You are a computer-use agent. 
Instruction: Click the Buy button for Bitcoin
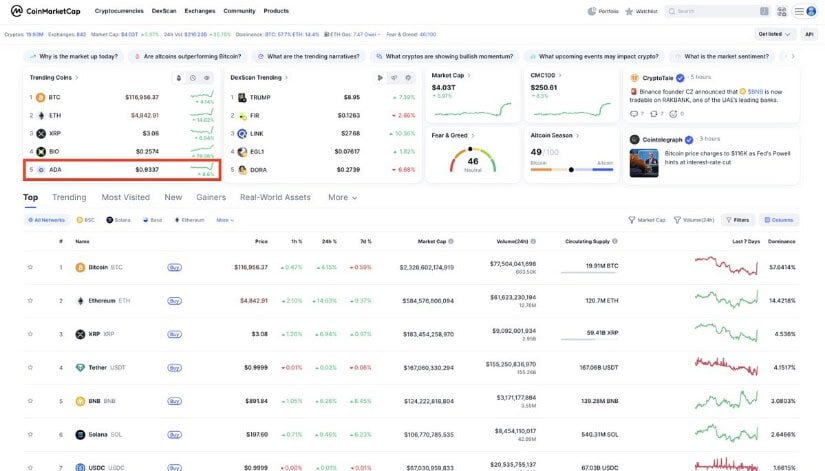click(x=174, y=267)
